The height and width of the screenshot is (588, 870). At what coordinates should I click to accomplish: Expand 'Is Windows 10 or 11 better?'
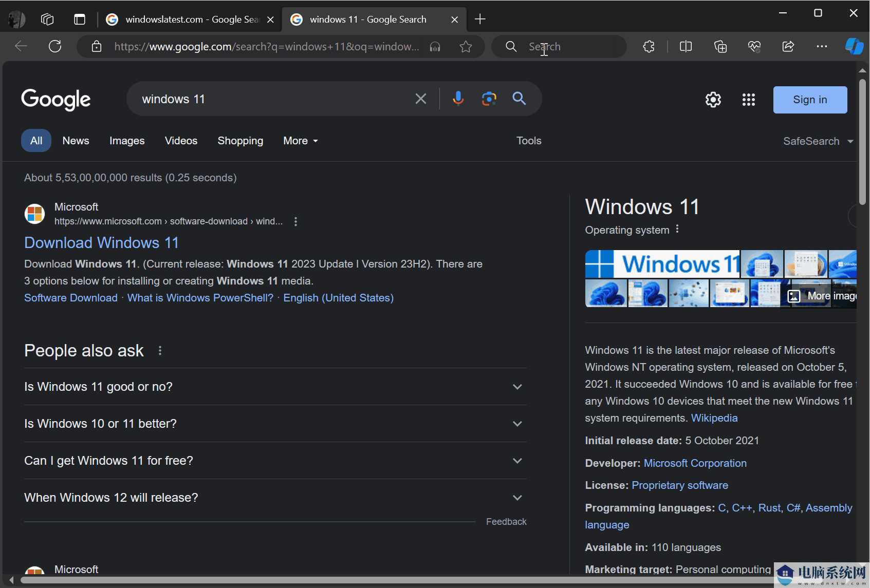275,424
